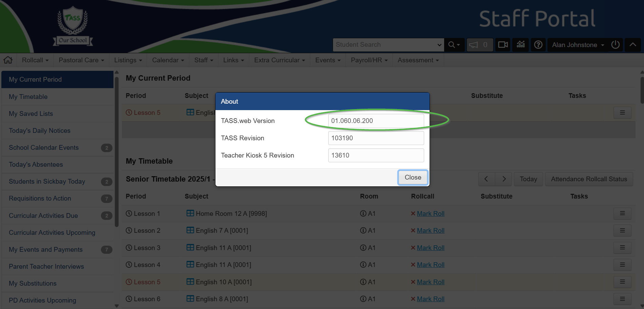Click info icon for Lesson 3 room
644x309 pixels.
tap(363, 248)
